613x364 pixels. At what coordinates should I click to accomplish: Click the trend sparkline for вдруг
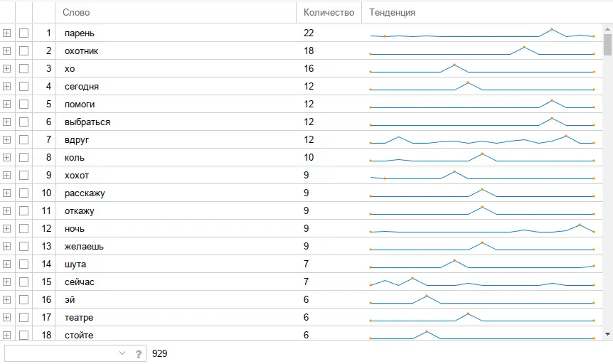[x=482, y=139]
